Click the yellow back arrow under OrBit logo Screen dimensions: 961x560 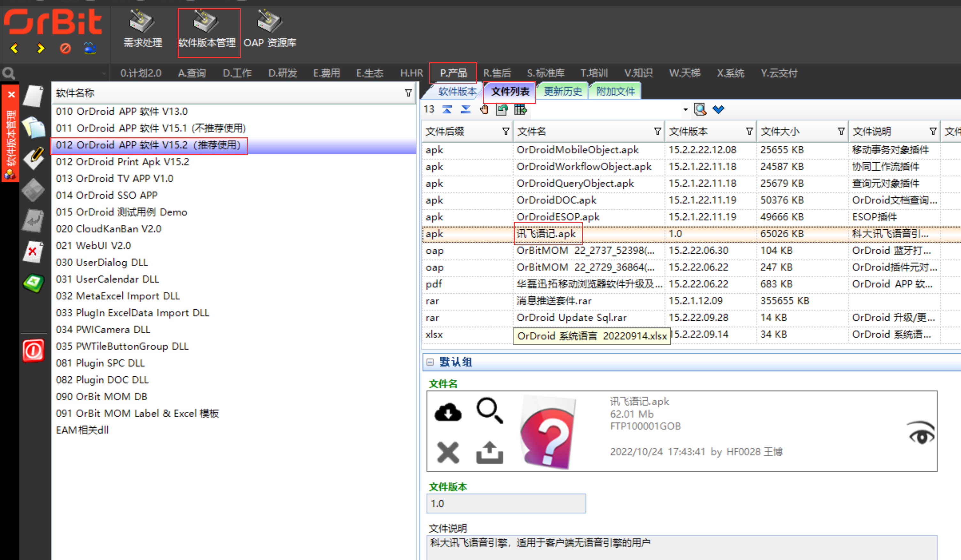pyautogui.click(x=14, y=49)
